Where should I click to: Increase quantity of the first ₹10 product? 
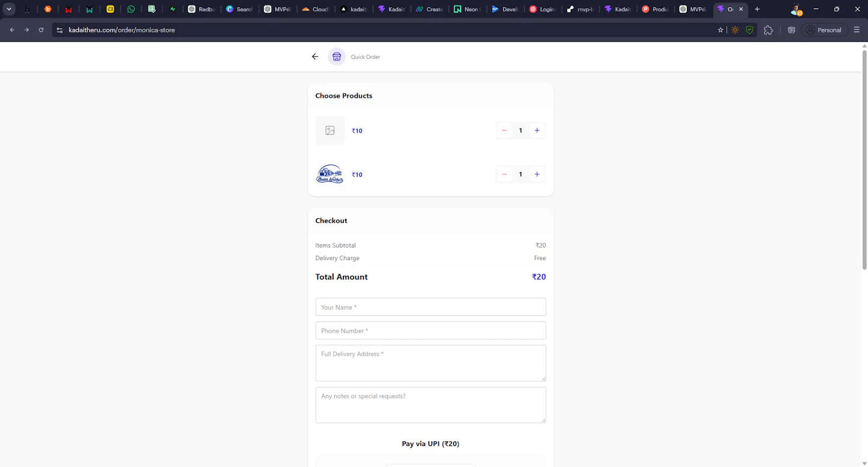click(x=537, y=130)
